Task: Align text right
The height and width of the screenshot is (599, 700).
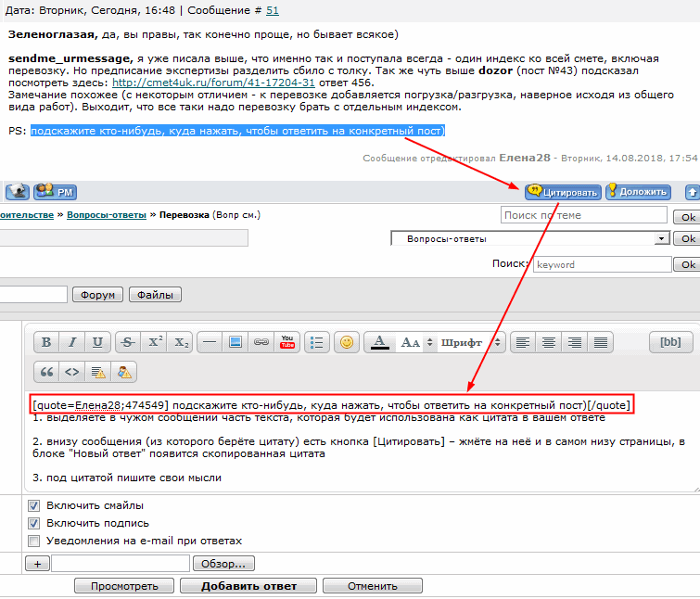Action: (575, 342)
